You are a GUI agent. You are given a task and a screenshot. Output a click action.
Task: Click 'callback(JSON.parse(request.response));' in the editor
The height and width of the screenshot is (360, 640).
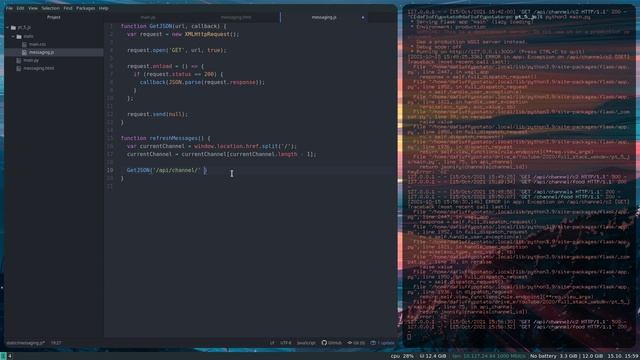pos(202,82)
